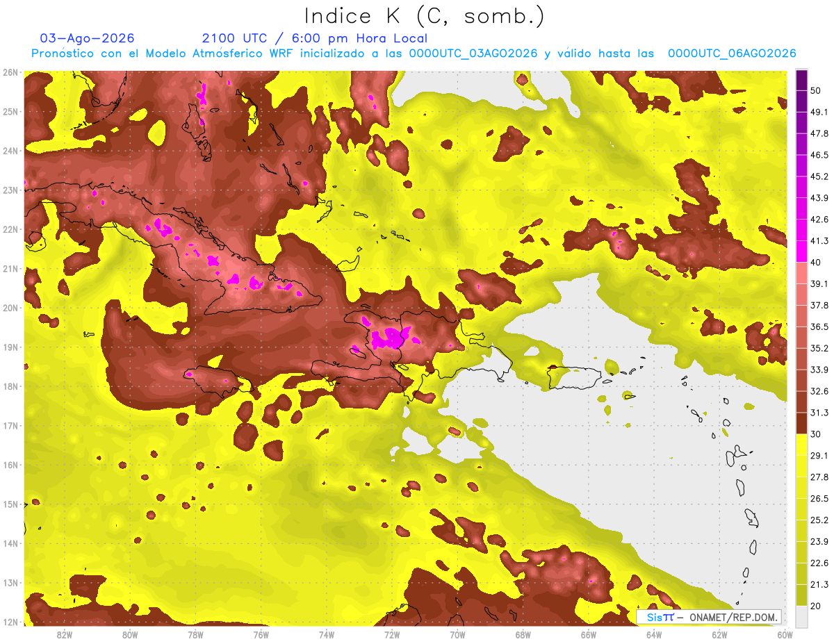The width and height of the screenshot is (834, 644).
Task: Click the 74W longitude label
Action: pyautogui.click(x=327, y=634)
